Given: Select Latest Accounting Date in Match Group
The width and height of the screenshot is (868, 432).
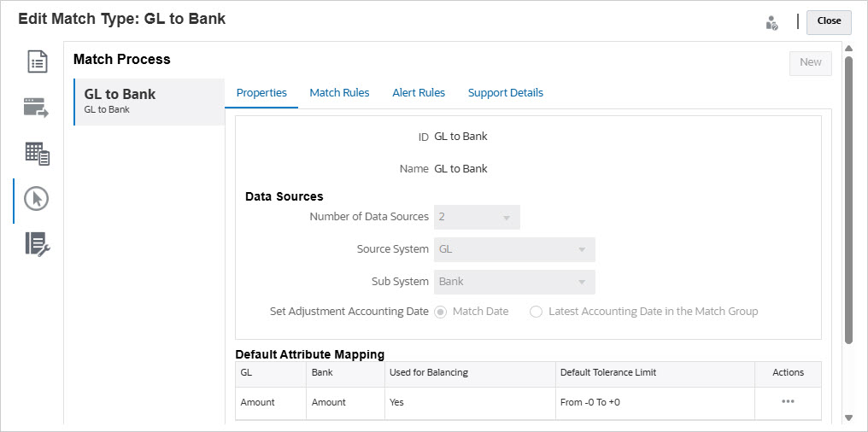Looking at the screenshot, I should 537,312.
